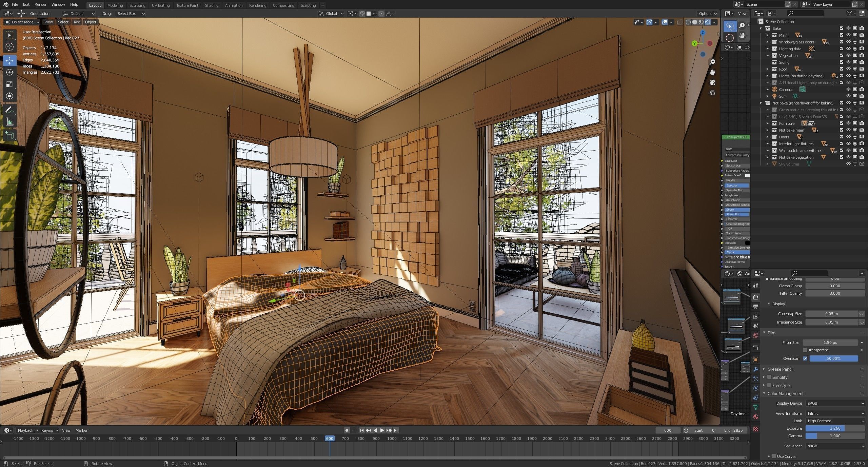Select the Add Cube tool
This screenshot has height=467, width=868.
click(9, 136)
